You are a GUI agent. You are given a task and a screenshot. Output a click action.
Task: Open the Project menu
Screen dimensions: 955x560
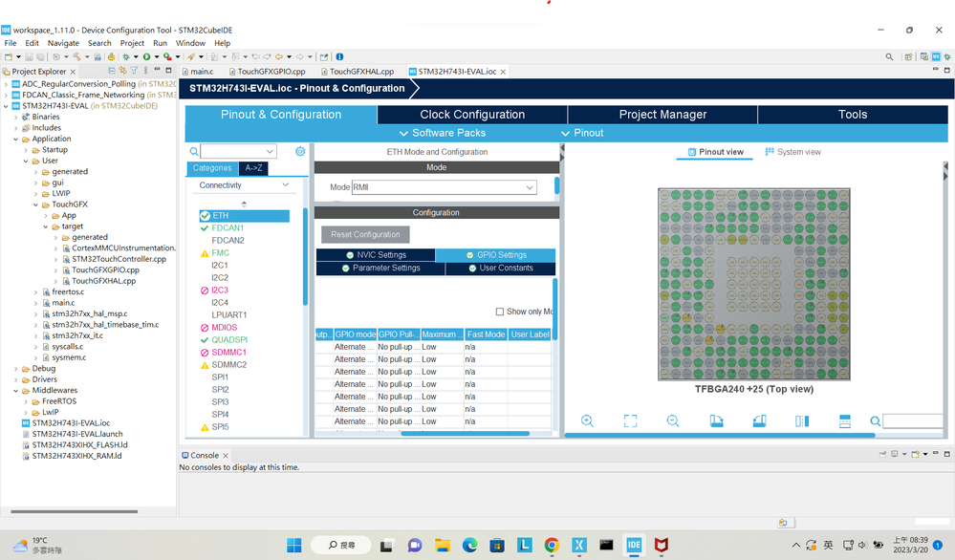pos(132,43)
